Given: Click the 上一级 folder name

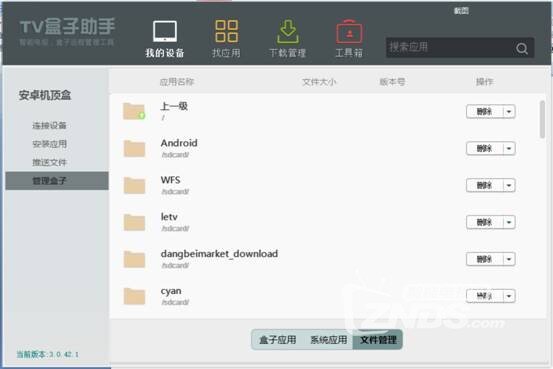Looking at the screenshot, I should [174, 106].
